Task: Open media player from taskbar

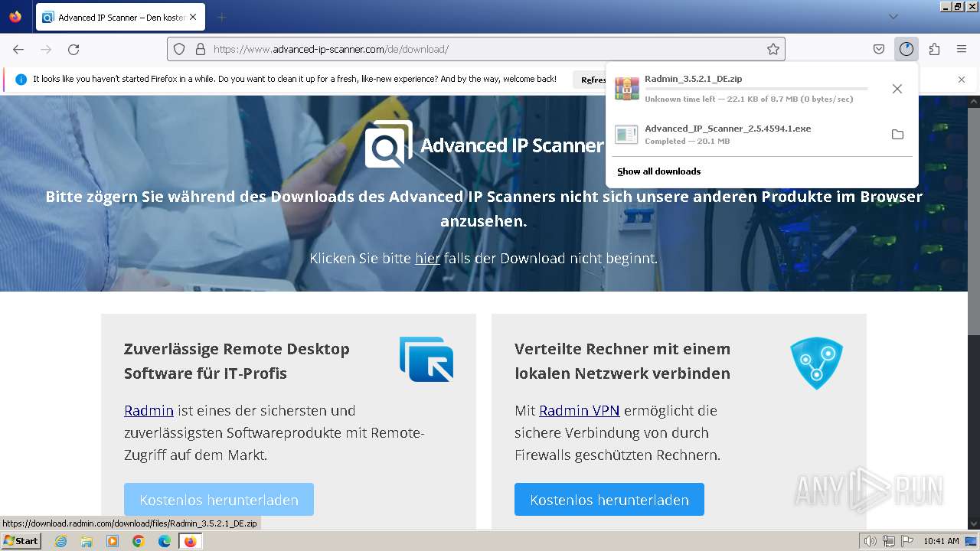Action: click(113, 541)
